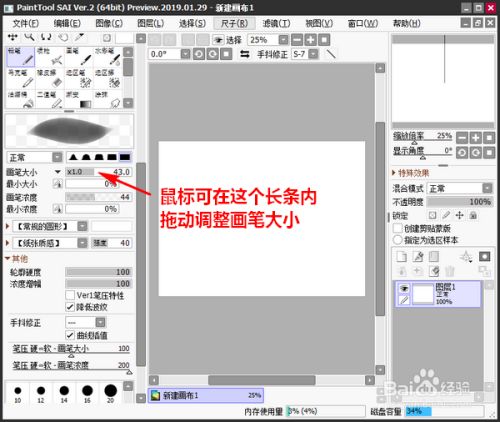This screenshot has width=500, height=422.
Task: Collapse the 其他 settings section
Action: [7, 258]
